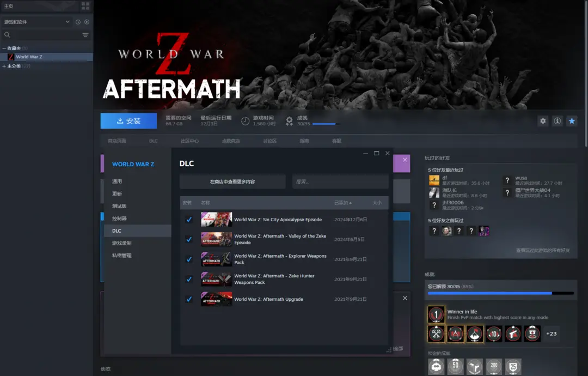This screenshot has width=588, height=376.
Task: Toggle Aftermath Upgrade DLC checkbox
Action: [189, 299]
